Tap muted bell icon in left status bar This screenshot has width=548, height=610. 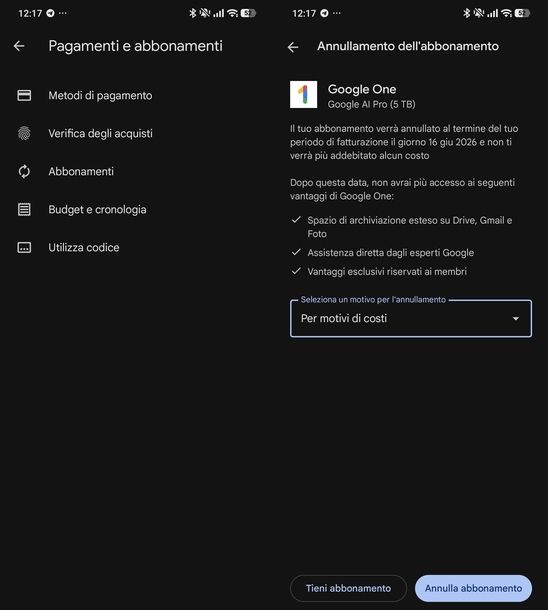(x=205, y=13)
